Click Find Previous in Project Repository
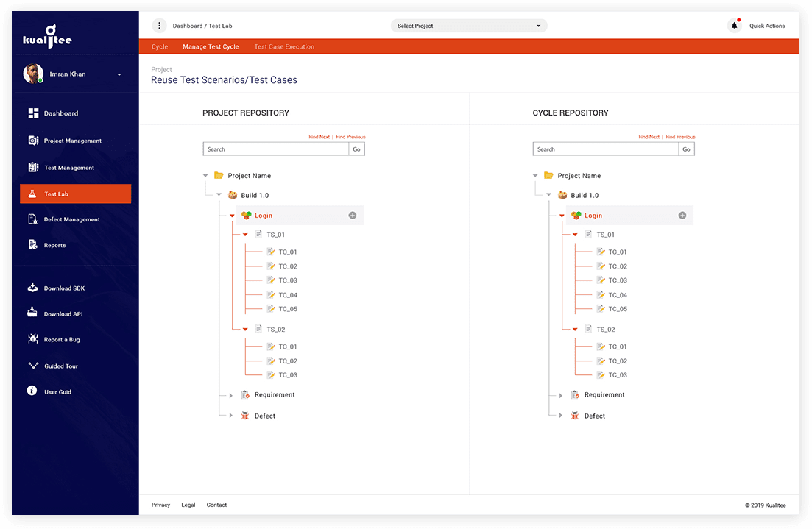The height and width of the screenshot is (529, 812). pos(350,137)
